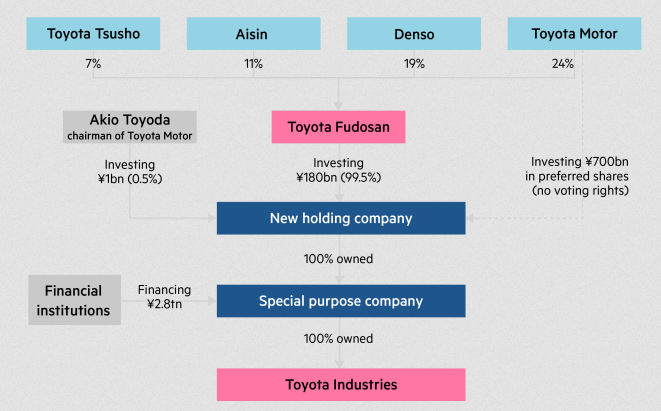Click the pink Toyota Industries box
The image size is (661, 411).
point(340,384)
